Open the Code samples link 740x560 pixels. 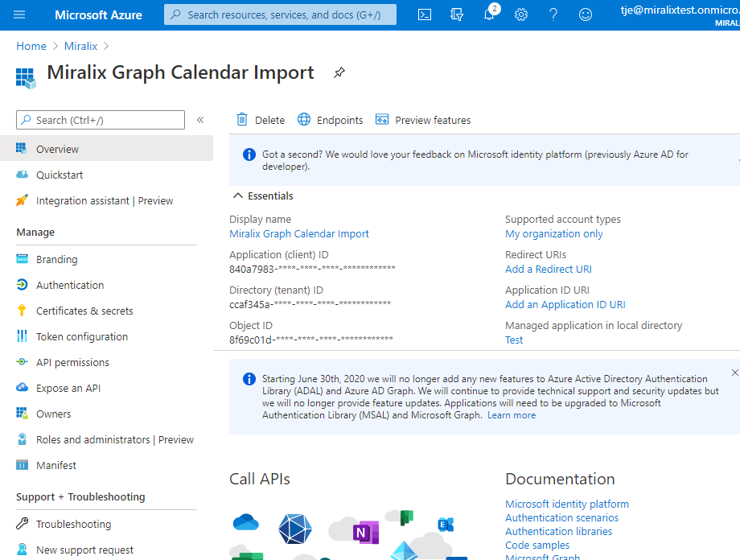(x=537, y=545)
